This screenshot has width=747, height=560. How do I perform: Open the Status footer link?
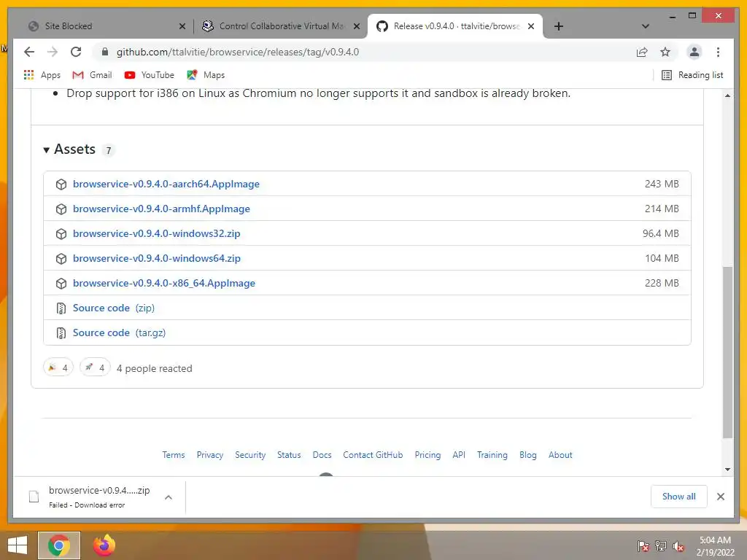(289, 455)
